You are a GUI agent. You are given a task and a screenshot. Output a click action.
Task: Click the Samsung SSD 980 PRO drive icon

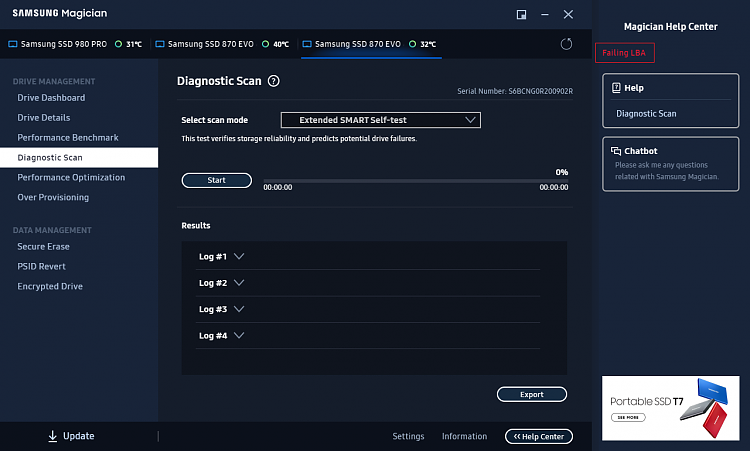pos(13,44)
